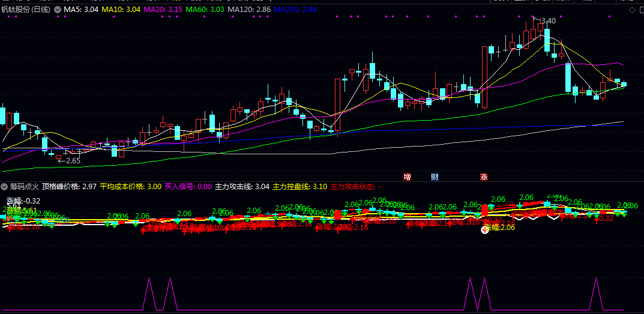Click the 钒钛股份 (日线) chart title
Screen dimensions: 644x314
(x=25, y=10)
